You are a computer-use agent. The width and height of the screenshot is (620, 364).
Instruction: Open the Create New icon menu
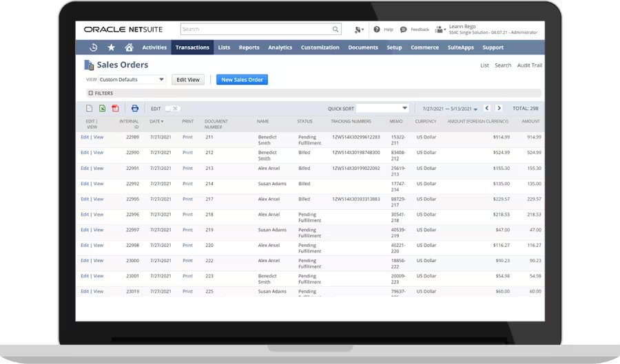click(359, 30)
